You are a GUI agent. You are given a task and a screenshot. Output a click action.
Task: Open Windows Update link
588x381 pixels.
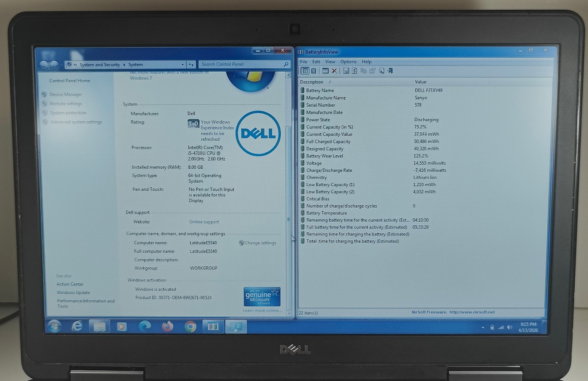(73, 292)
